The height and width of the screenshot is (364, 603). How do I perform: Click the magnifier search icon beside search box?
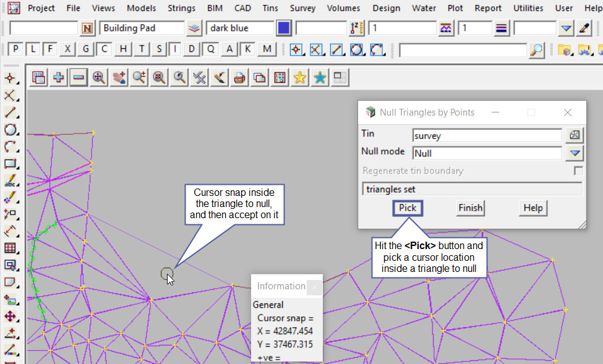537,50
